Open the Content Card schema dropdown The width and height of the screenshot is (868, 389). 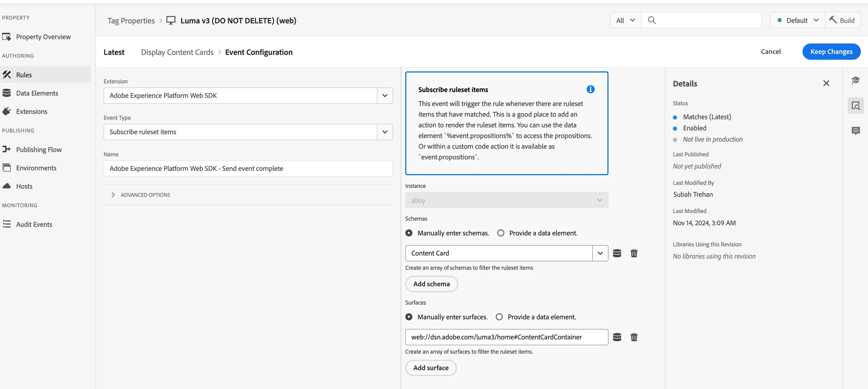pyautogui.click(x=600, y=253)
